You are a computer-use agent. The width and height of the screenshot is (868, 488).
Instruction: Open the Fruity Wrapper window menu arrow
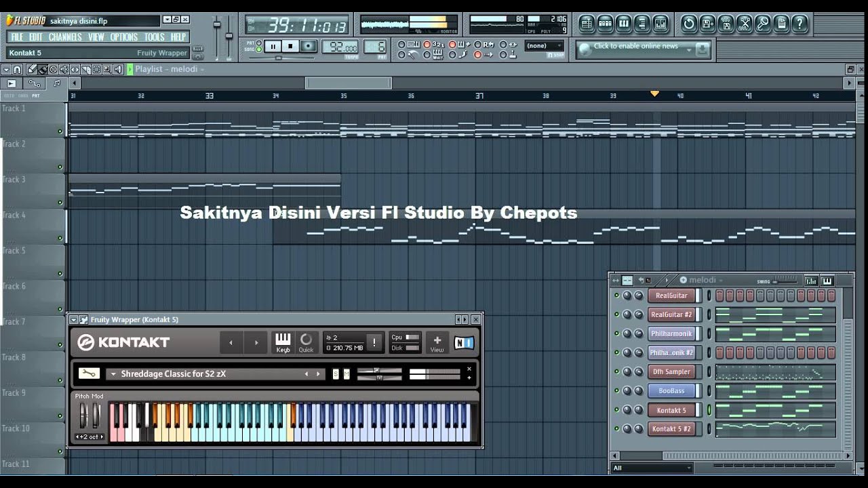(x=73, y=319)
